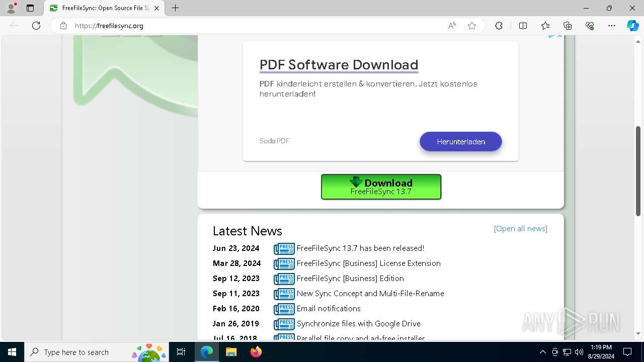Refresh the current page

36,26
